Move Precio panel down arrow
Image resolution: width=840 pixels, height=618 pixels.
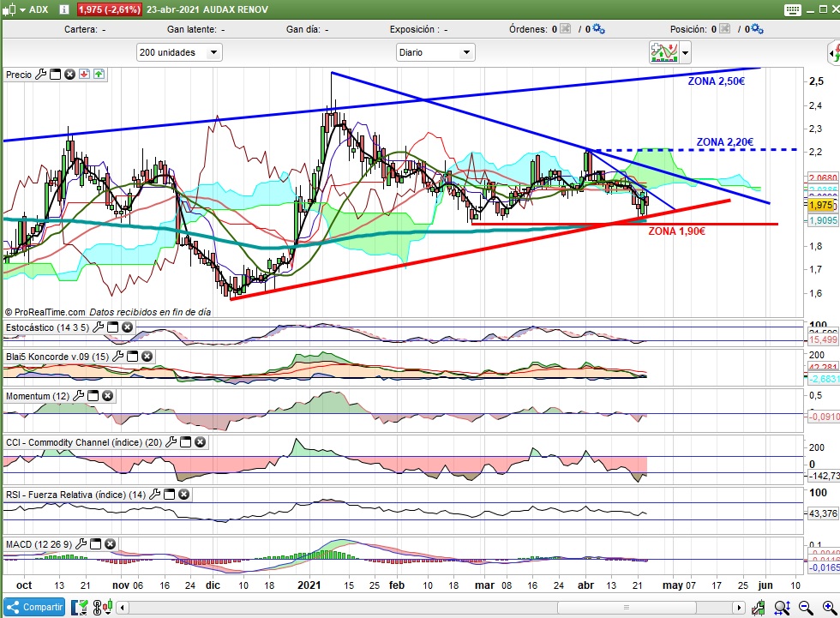tap(84, 75)
